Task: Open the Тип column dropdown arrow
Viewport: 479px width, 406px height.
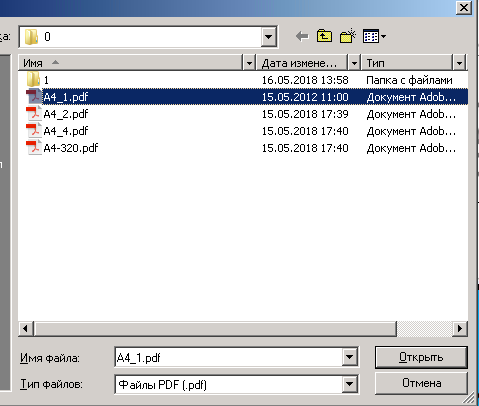Action: (459, 63)
